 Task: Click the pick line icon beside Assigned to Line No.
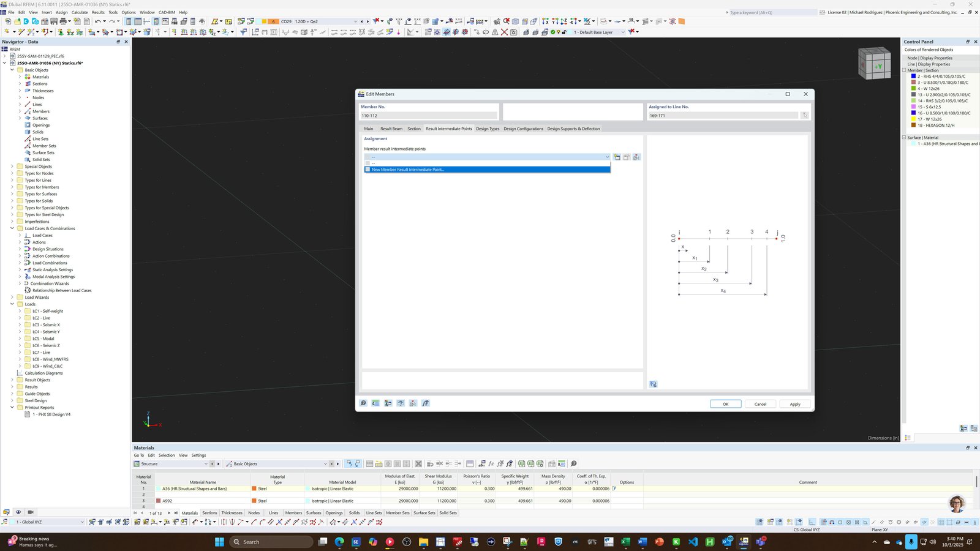pos(805,115)
